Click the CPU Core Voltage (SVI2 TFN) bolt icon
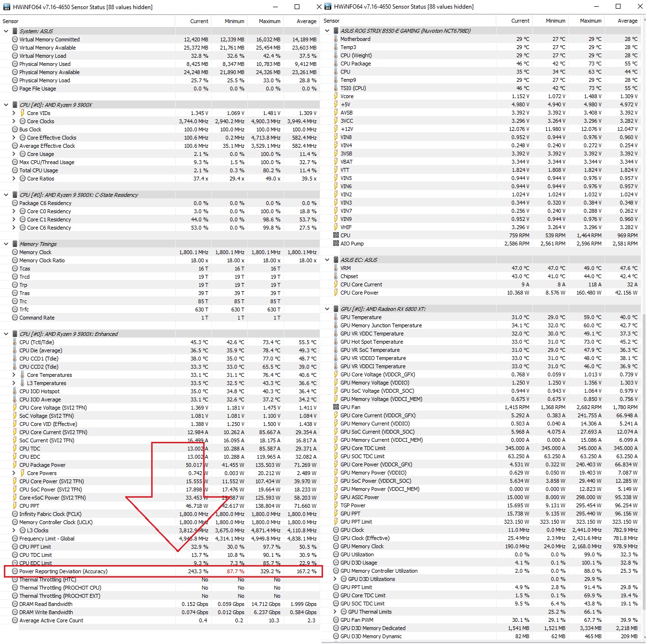647x644 pixels. (x=15, y=408)
